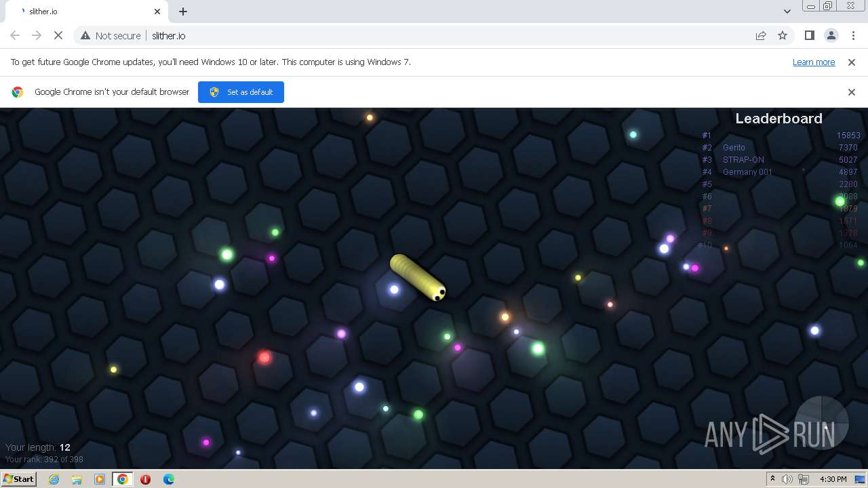The height and width of the screenshot is (488, 868).
Task: Open a new tab with plus button
Action: 183,12
